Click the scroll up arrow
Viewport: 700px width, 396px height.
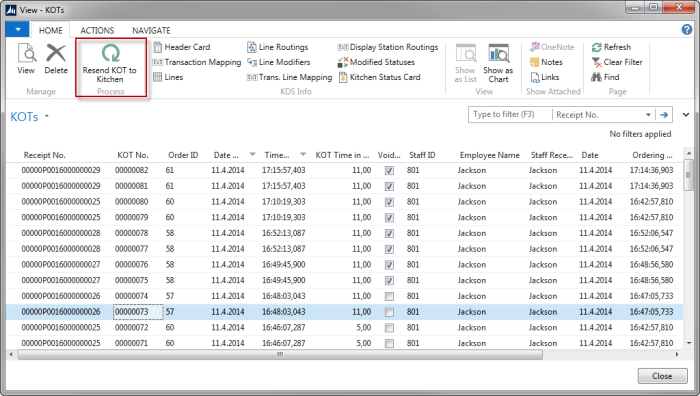coord(688,154)
